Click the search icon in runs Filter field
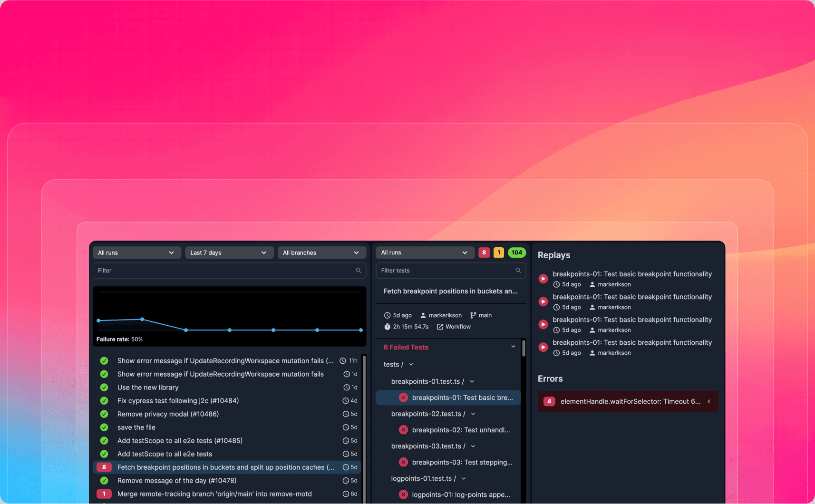The width and height of the screenshot is (815, 504). (x=359, y=271)
